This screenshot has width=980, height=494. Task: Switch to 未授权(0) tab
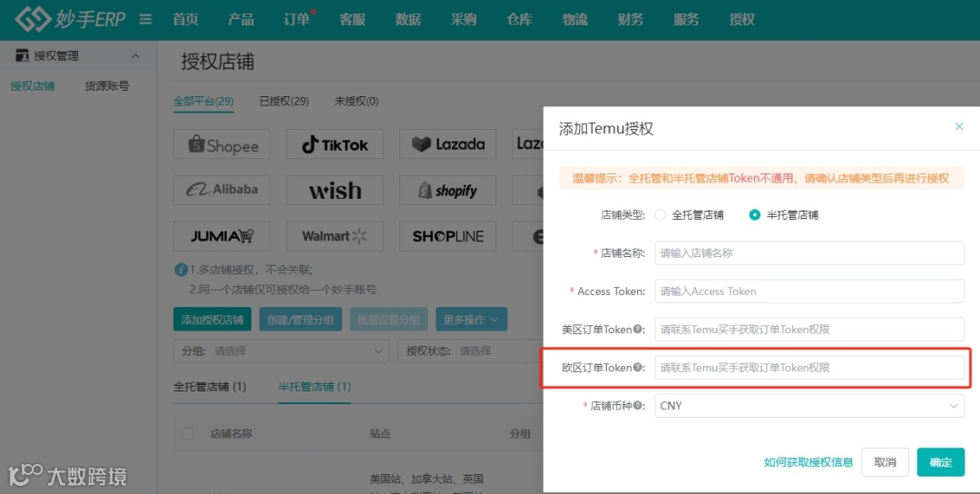pyautogui.click(x=357, y=102)
